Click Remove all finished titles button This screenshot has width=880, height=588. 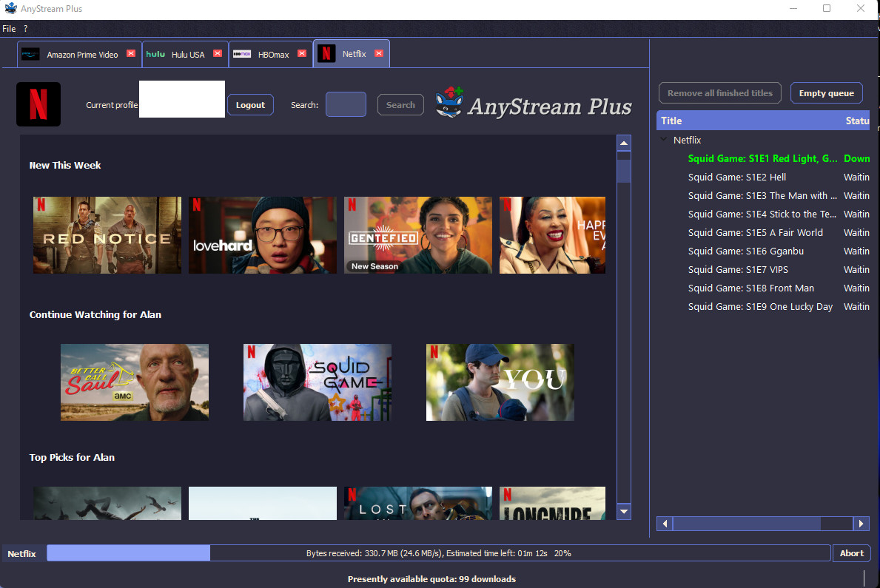[x=719, y=93]
